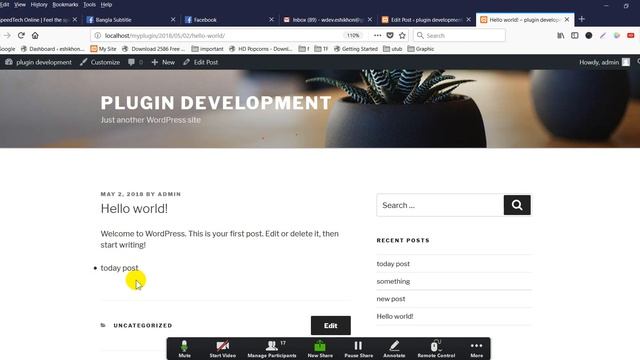This screenshot has height=360, width=640.
Task: Open the Graphic bookmarks folder
Action: pos(421,49)
